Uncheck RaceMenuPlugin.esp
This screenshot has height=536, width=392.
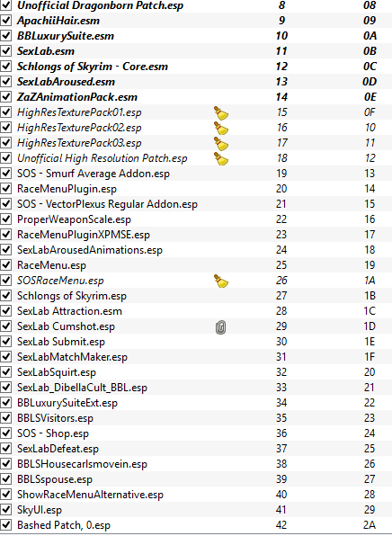(x=5, y=189)
